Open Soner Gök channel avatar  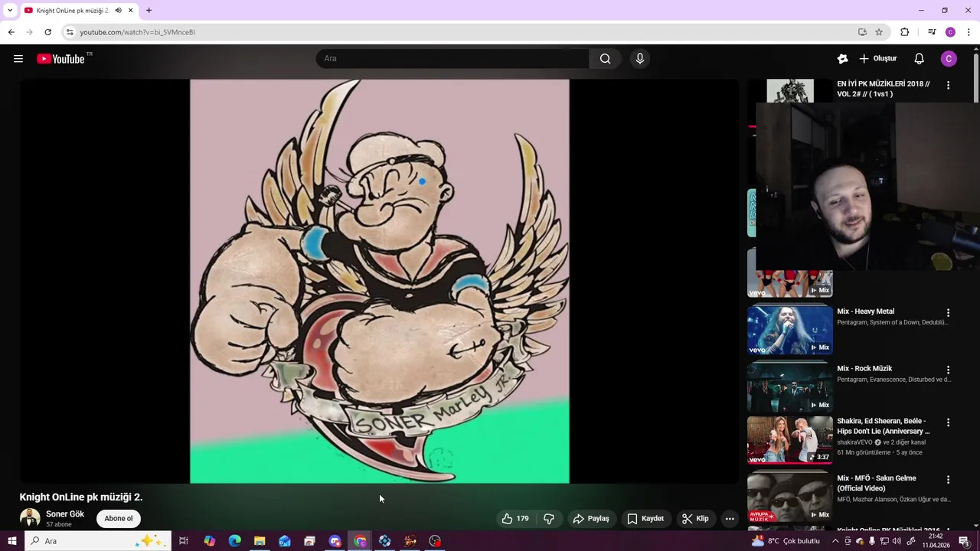[30, 518]
